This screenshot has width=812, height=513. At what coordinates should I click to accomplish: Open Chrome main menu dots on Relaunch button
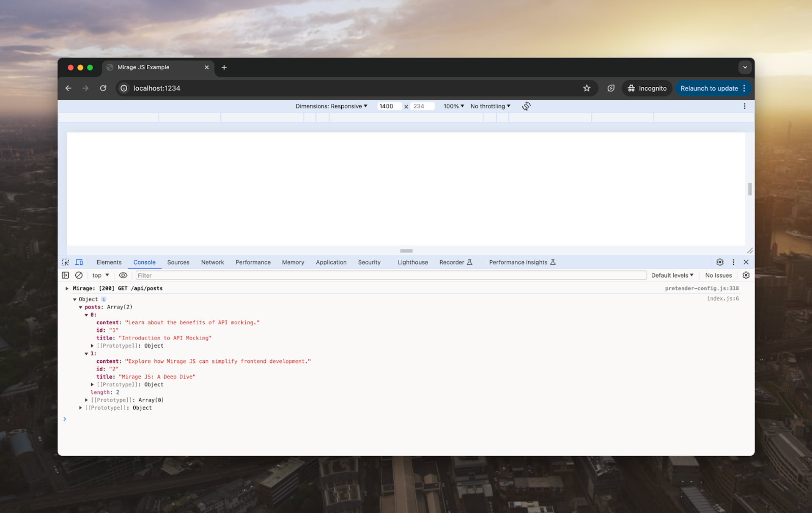pyautogui.click(x=744, y=88)
